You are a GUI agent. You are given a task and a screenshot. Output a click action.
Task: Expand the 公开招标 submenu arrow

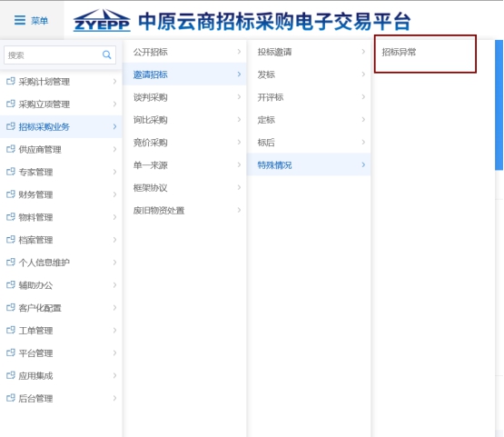click(239, 52)
